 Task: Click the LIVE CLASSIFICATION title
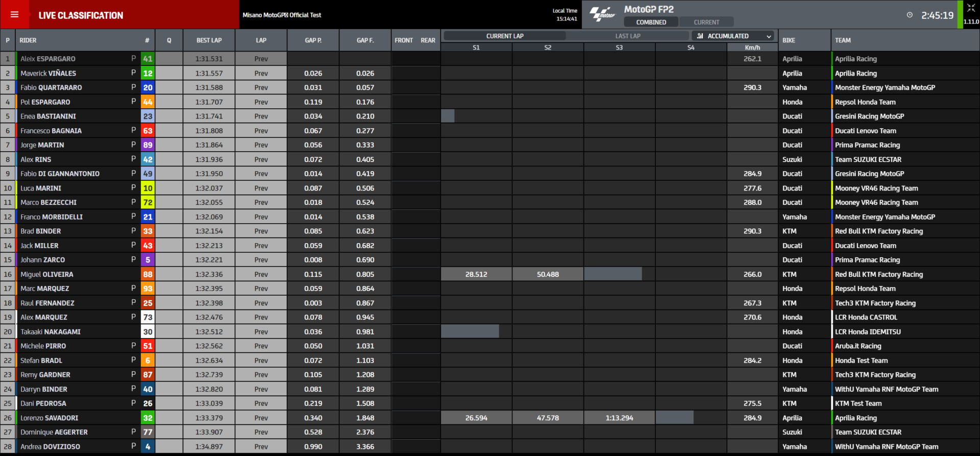tap(81, 15)
